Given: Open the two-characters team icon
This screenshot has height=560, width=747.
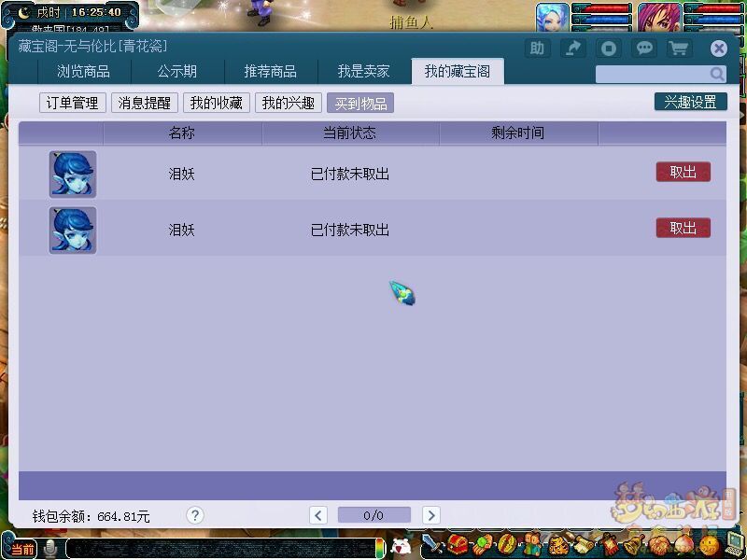Looking at the screenshot, I should point(532,544).
